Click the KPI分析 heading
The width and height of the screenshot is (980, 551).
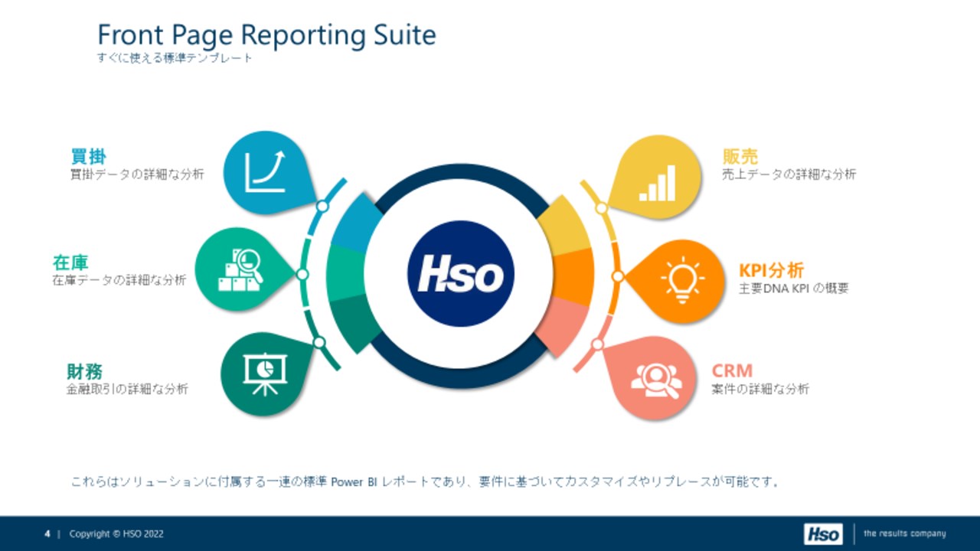click(771, 270)
